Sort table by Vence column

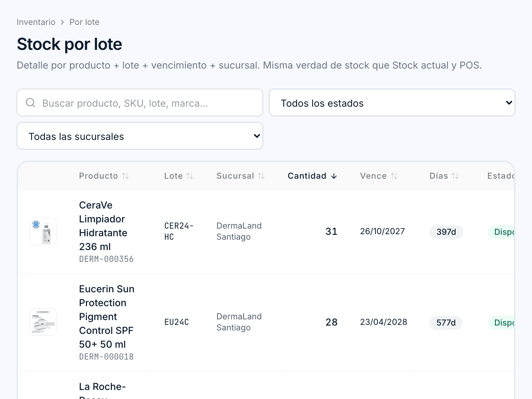point(379,176)
